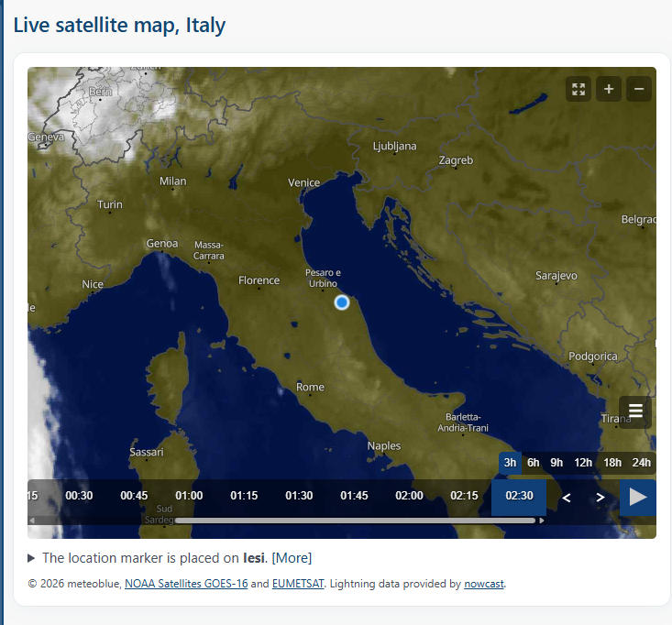Click the Massa-Carrara label
Viewport: 672px width, 625px height.
pyautogui.click(x=208, y=250)
